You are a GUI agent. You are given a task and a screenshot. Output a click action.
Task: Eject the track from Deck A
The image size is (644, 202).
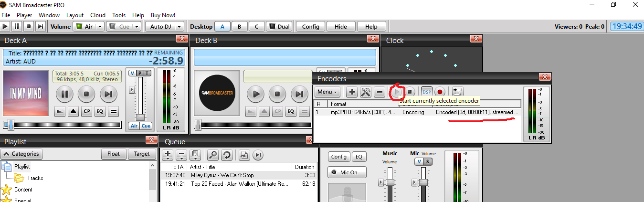click(x=74, y=112)
